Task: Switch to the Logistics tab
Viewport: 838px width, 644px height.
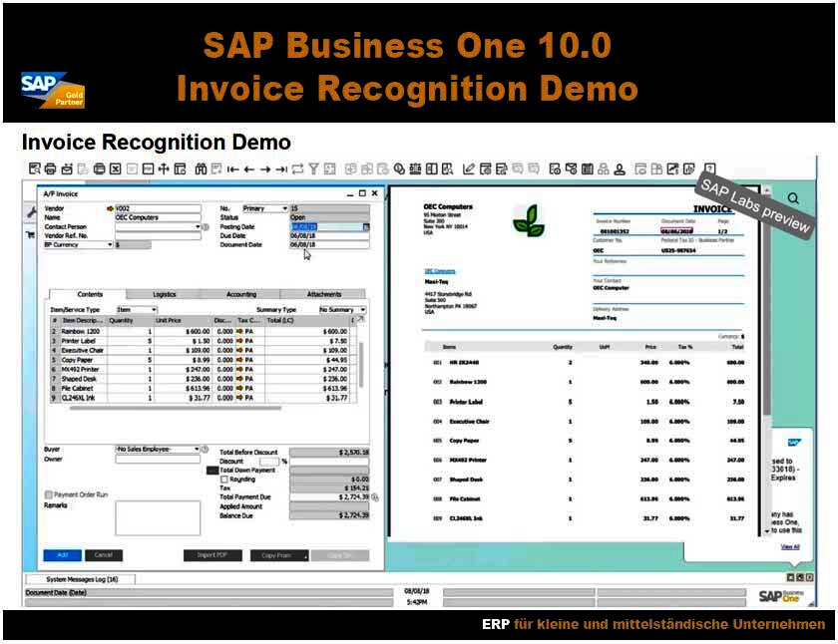Action: click(167, 292)
